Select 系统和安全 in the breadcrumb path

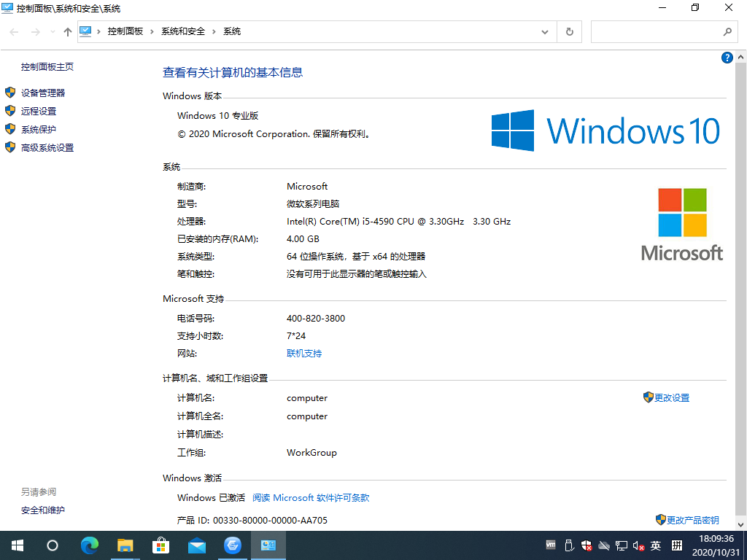tap(182, 32)
